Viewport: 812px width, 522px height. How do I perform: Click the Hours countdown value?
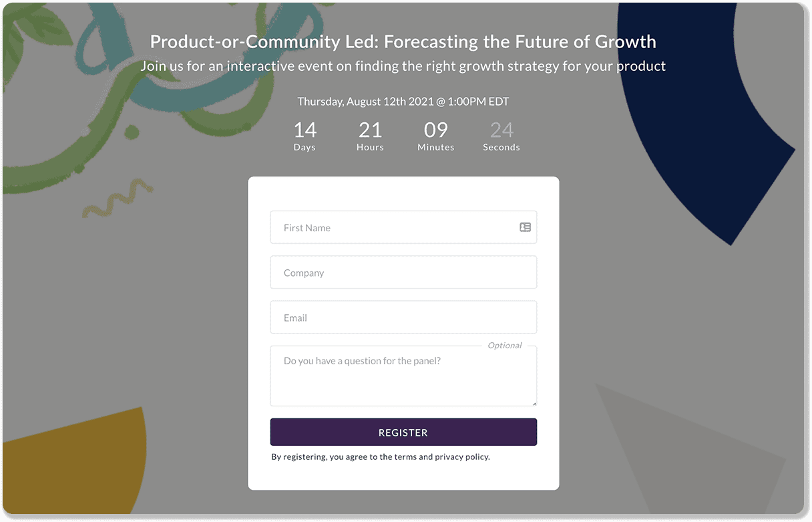click(x=370, y=130)
